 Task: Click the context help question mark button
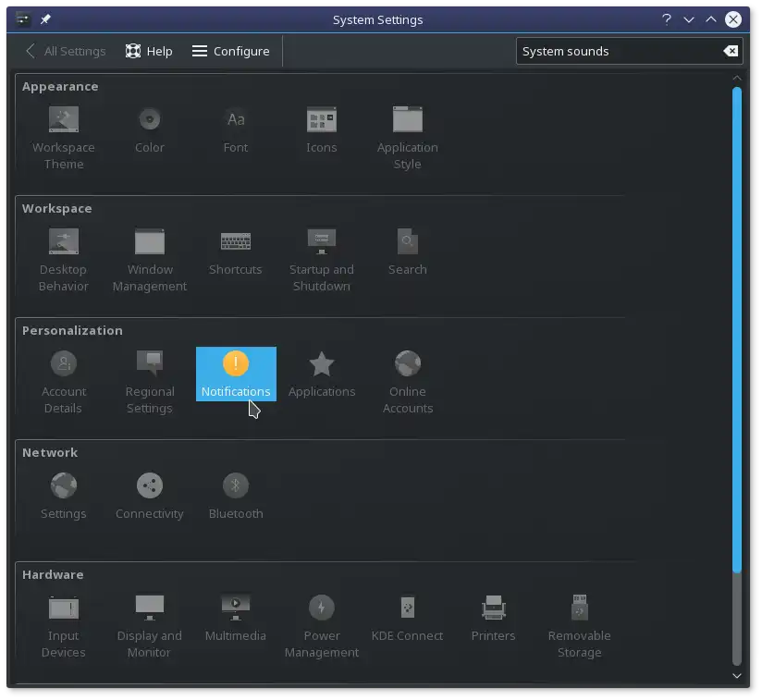click(666, 19)
